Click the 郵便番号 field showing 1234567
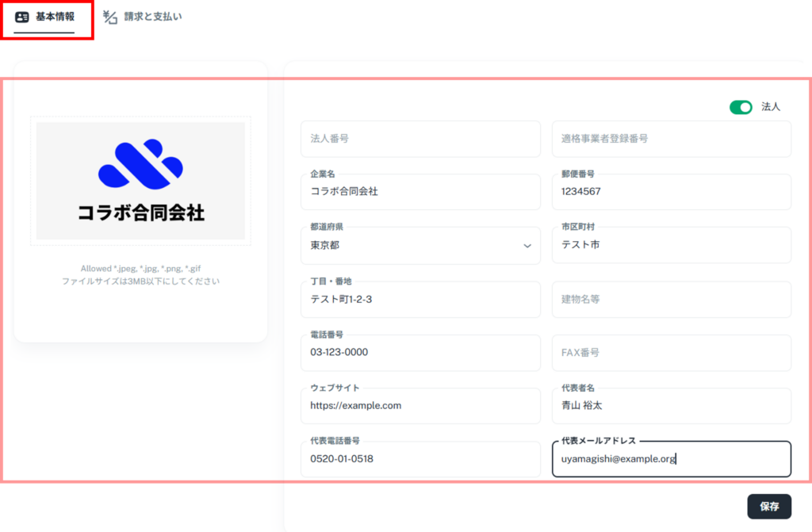Screen dimensions: 812x532 (x=671, y=192)
